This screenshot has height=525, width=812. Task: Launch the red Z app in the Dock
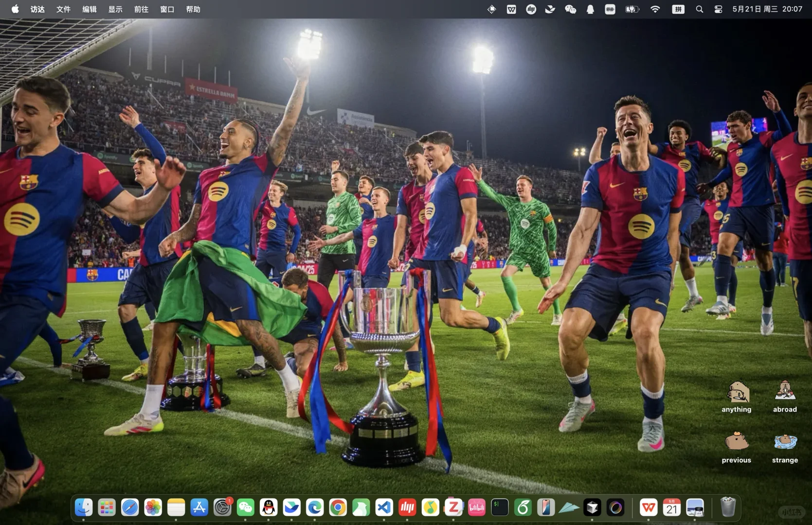(453, 507)
